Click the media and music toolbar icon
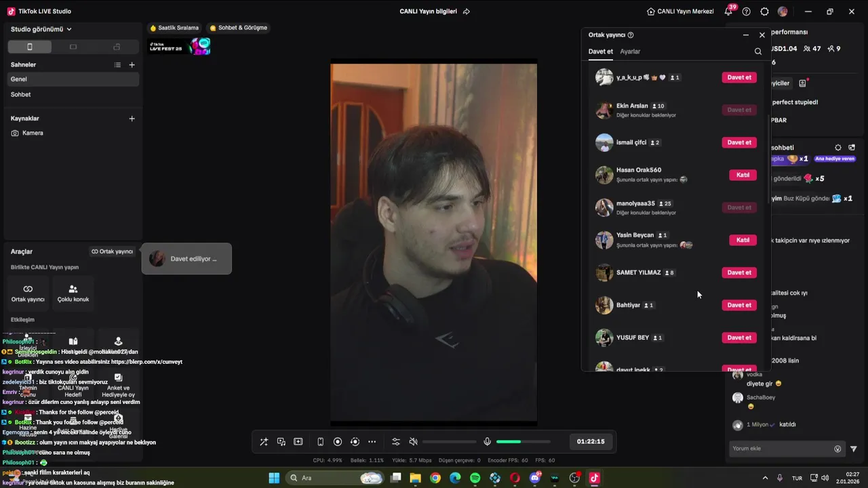This screenshot has height=488, width=868. click(x=281, y=442)
